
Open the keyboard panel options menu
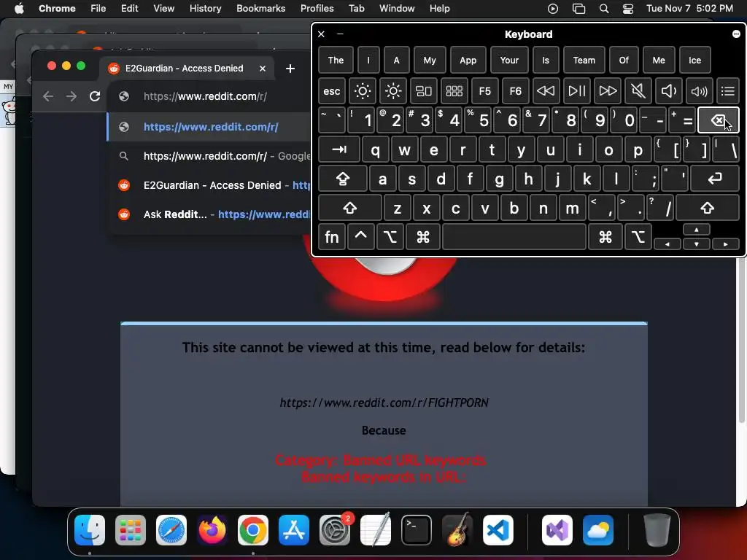tap(736, 34)
